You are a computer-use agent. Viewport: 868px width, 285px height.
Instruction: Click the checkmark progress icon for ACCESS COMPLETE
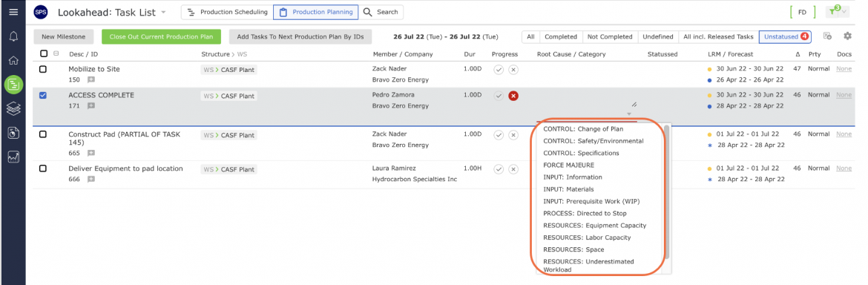(x=499, y=96)
